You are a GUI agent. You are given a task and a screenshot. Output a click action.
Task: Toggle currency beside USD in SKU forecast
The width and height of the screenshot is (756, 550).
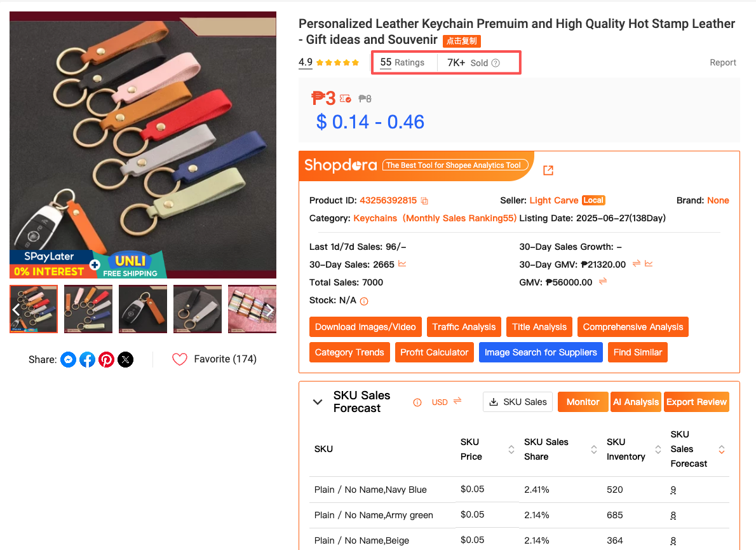(x=457, y=401)
